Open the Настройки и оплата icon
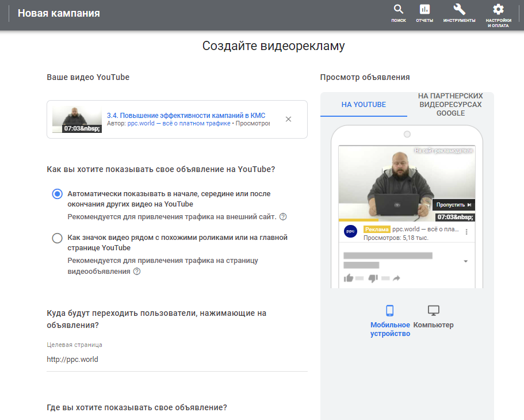This screenshot has width=524, height=420. point(497,10)
